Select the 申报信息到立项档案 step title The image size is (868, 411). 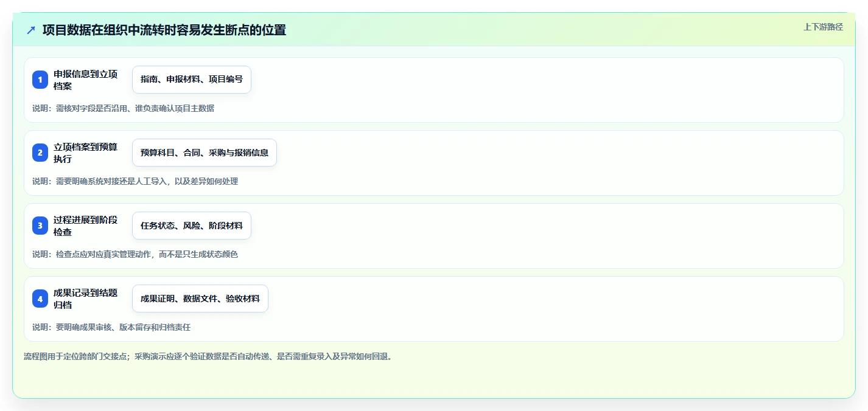pos(86,80)
